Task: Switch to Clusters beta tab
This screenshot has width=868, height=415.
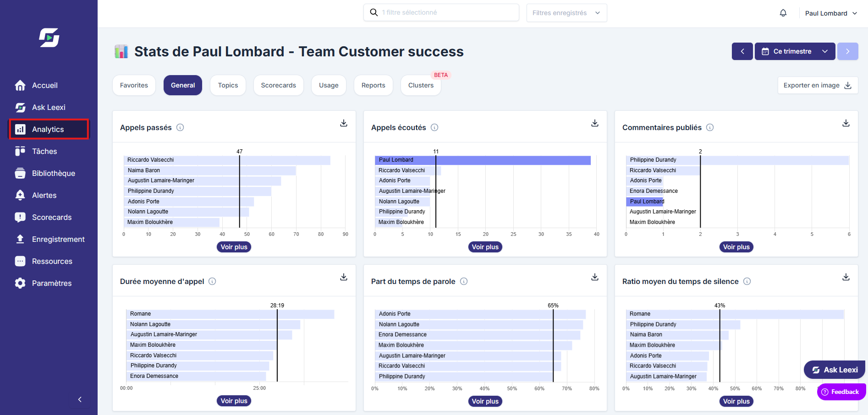Action: coord(421,85)
